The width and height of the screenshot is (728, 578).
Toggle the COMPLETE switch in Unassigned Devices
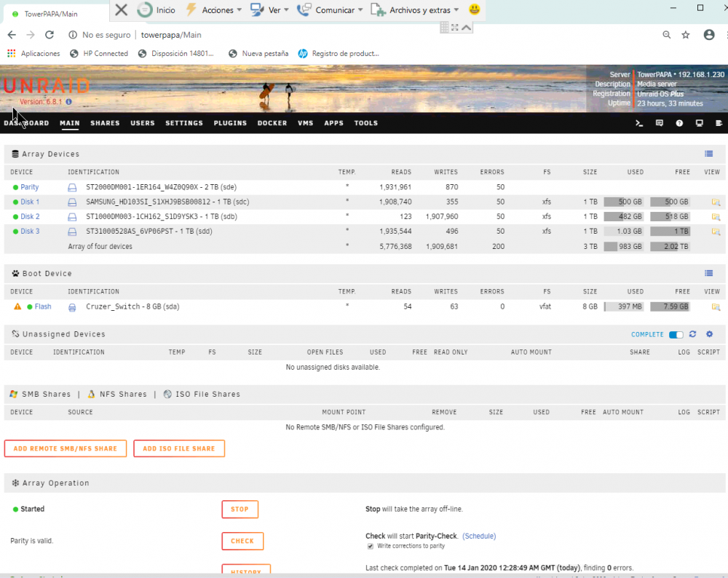676,335
